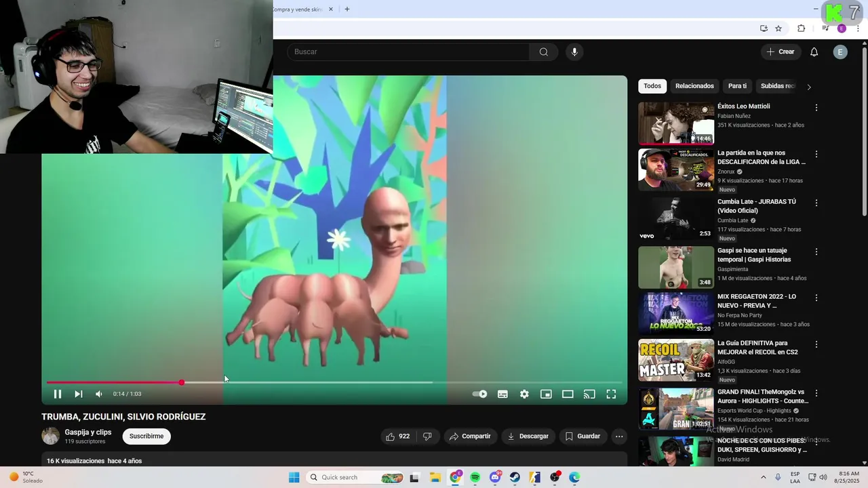Open Chrome three-dot menu
Screen dimensions: 868x488
point(858,28)
